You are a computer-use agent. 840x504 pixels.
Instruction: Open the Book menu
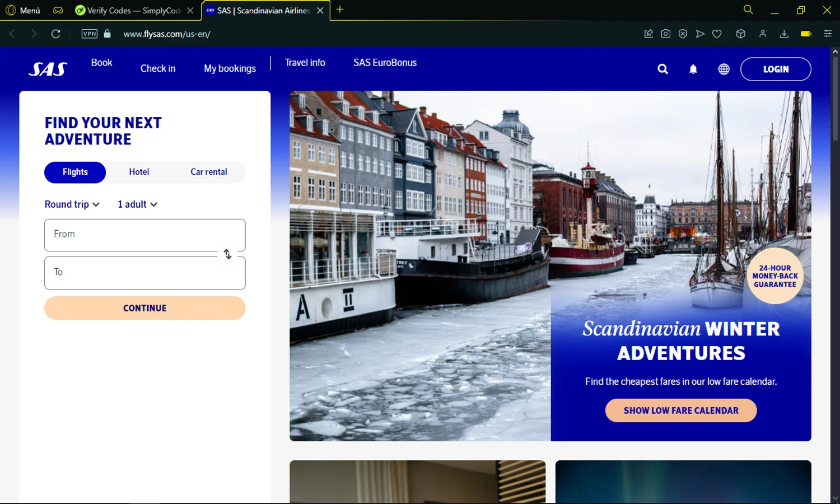102,63
